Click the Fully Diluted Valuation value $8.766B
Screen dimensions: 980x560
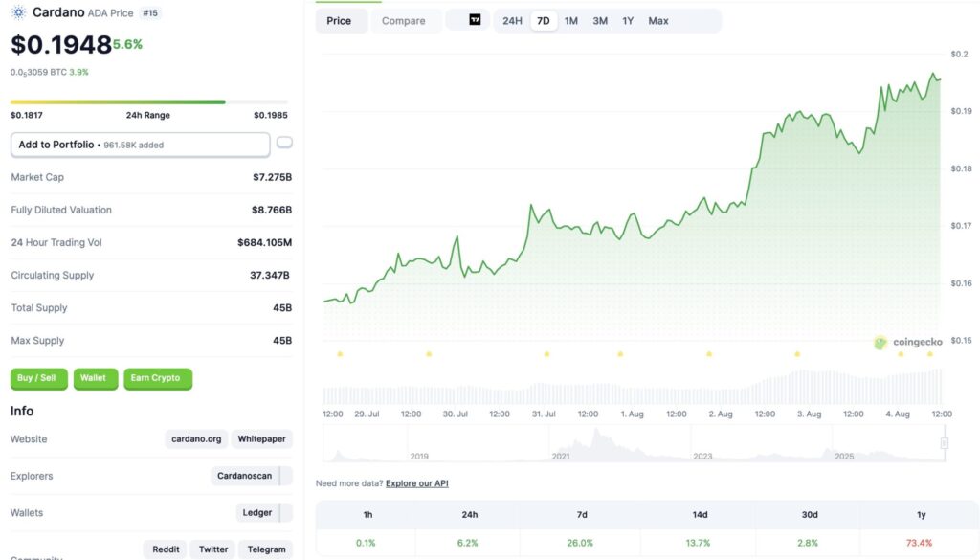click(271, 210)
